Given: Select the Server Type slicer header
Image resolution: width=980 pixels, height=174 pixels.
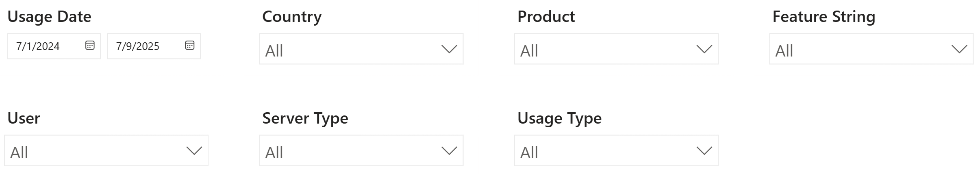Looking at the screenshot, I should 305,118.
